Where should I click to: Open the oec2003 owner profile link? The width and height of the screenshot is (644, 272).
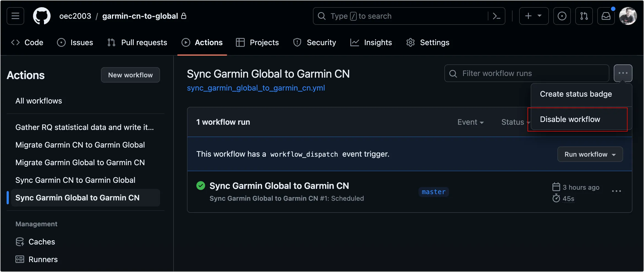point(75,16)
